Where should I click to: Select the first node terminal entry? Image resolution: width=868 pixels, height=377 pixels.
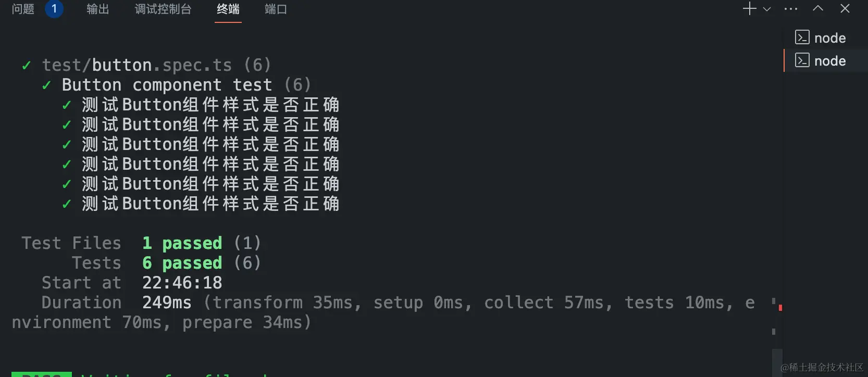(829, 38)
